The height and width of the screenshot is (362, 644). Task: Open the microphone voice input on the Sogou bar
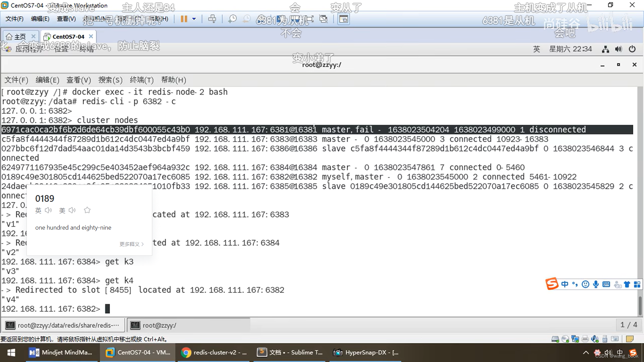pos(596,285)
